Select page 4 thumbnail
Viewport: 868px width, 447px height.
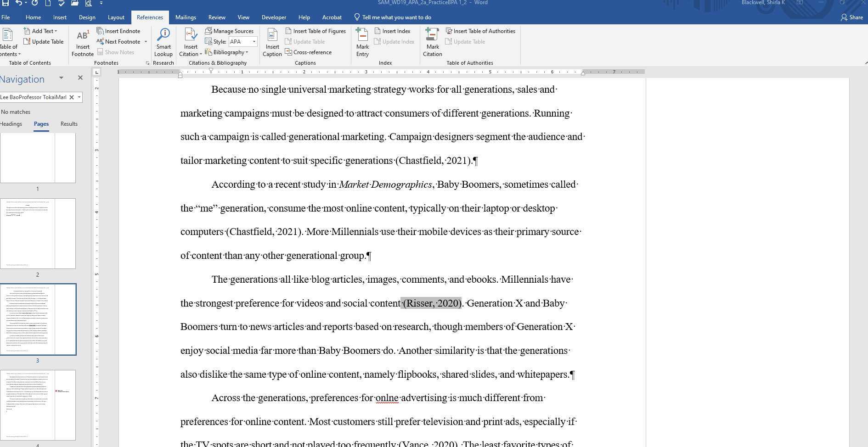[38, 405]
